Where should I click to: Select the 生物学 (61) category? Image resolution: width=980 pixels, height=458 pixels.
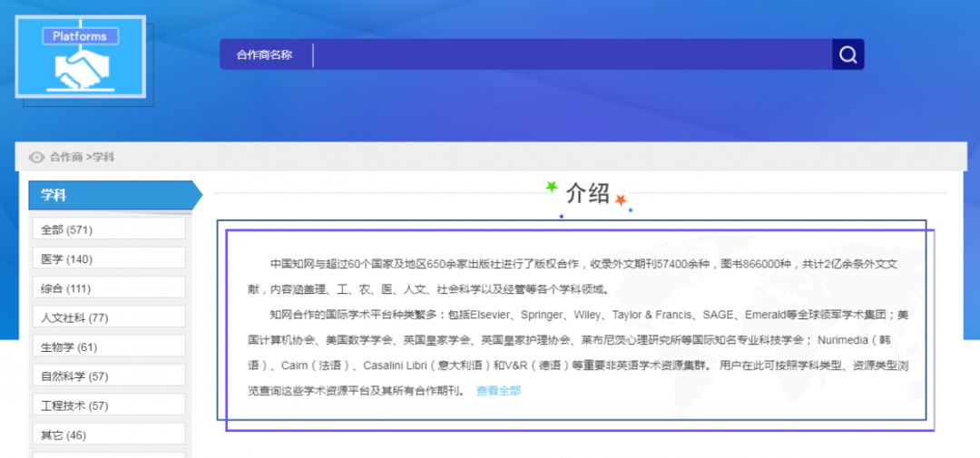click(x=110, y=346)
